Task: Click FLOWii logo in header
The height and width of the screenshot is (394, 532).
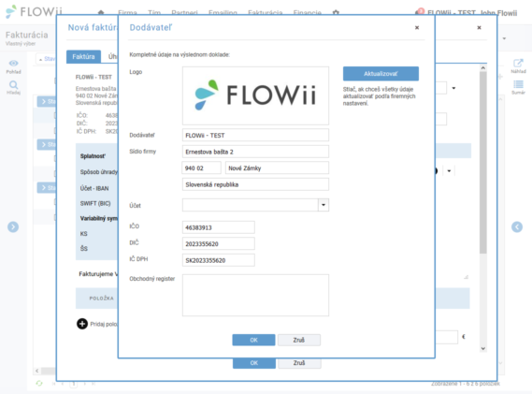Action: pyautogui.click(x=35, y=11)
